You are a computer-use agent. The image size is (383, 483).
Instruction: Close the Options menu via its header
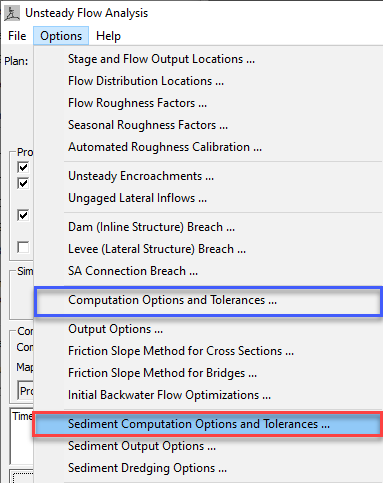tap(61, 36)
